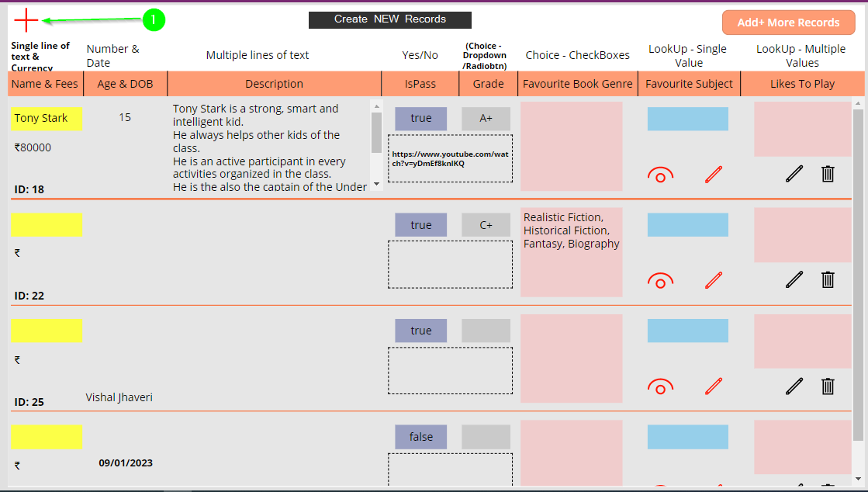
Task: Delete record ID 18 with trash icon
Action: [x=828, y=173]
